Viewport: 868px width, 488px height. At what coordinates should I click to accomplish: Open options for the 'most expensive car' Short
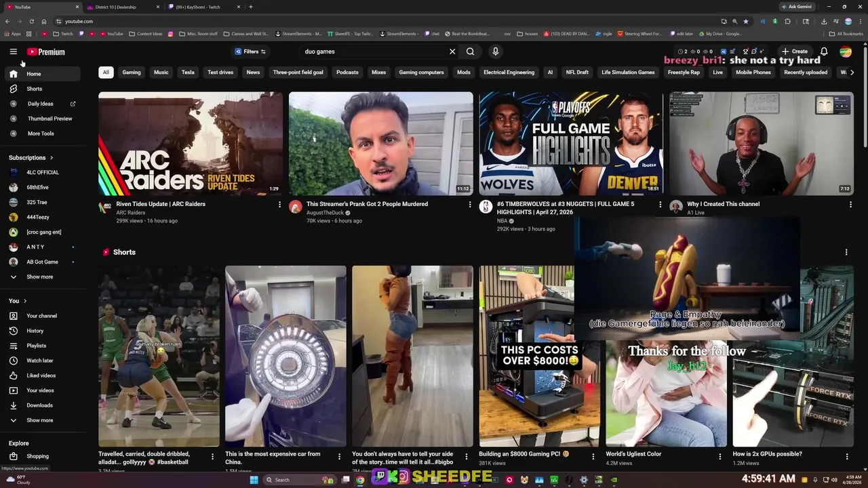(339, 457)
